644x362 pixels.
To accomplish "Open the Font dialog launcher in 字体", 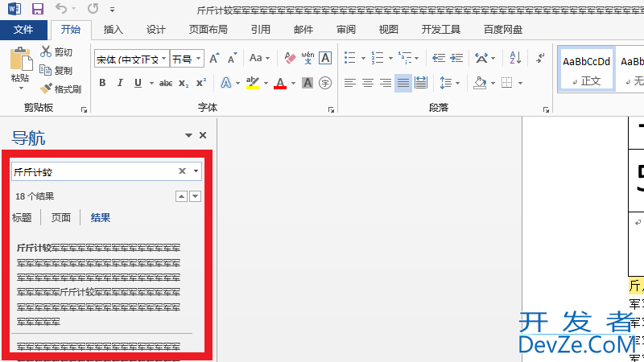I will click(331, 109).
